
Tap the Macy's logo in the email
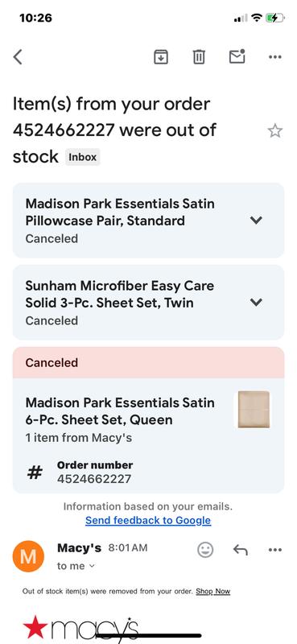(80, 628)
